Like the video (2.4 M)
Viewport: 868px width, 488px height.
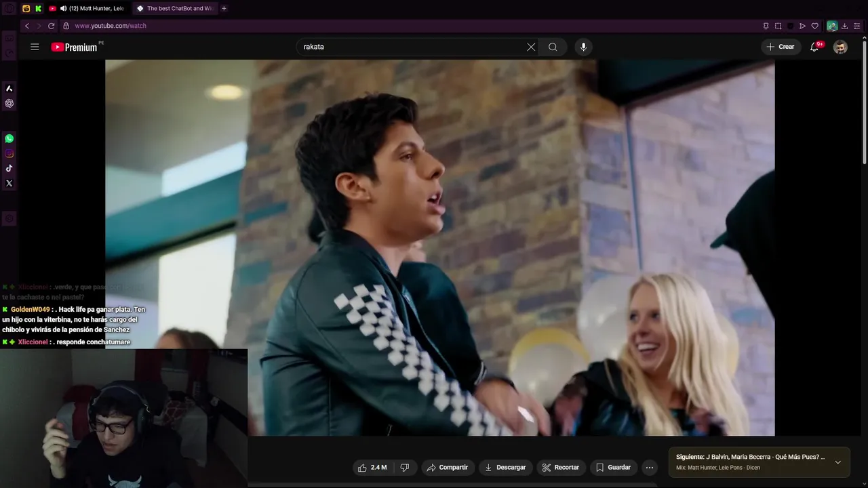[372, 467]
